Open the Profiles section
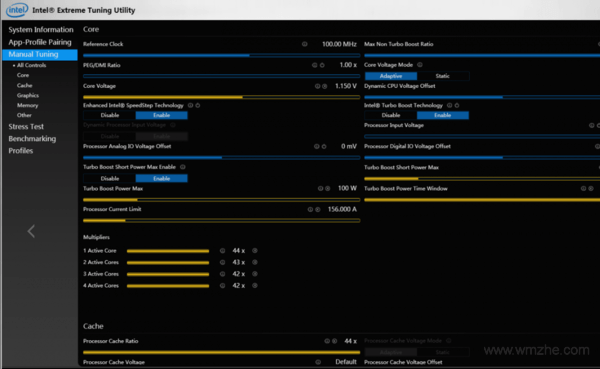This screenshot has width=600, height=369. (x=21, y=151)
